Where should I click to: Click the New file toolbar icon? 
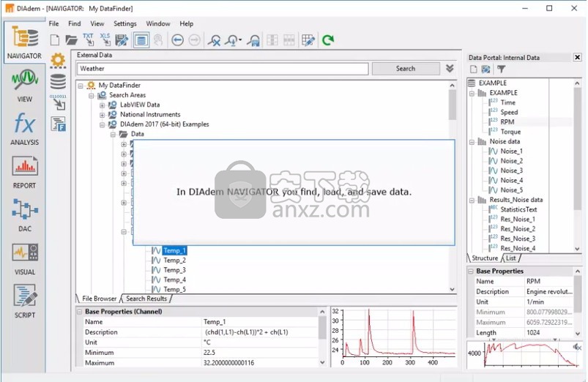click(x=55, y=40)
